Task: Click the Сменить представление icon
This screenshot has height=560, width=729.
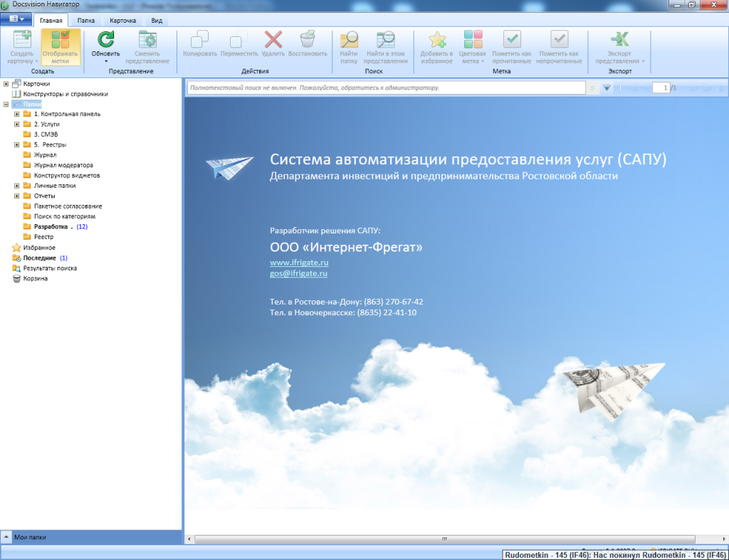Action: pyautogui.click(x=147, y=40)
